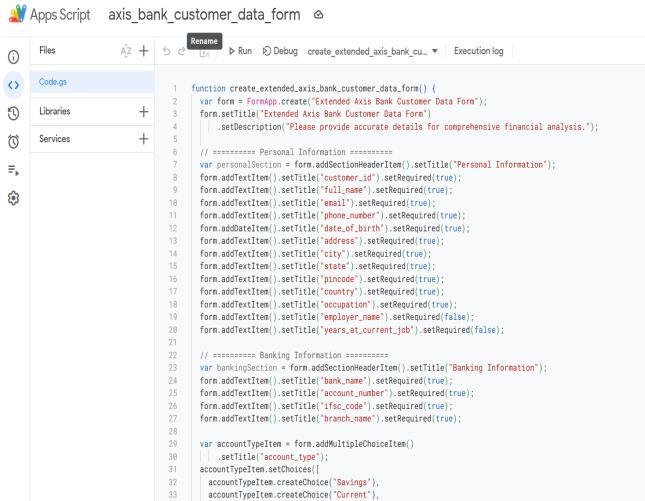The image size is (645, 501).
Task: Open the function selection dropdown
Action: 373,51
